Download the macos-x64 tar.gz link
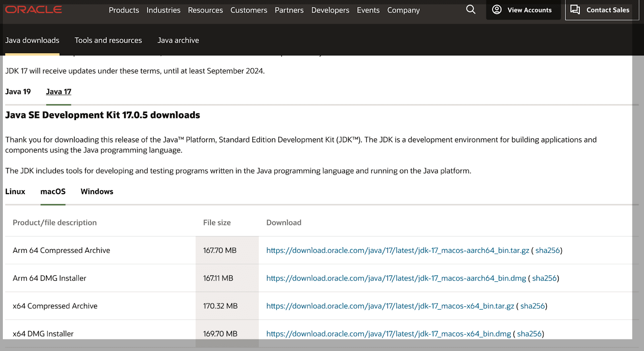Image resolution: width=644 pixels, height=351 pixels. pos(390,306)
